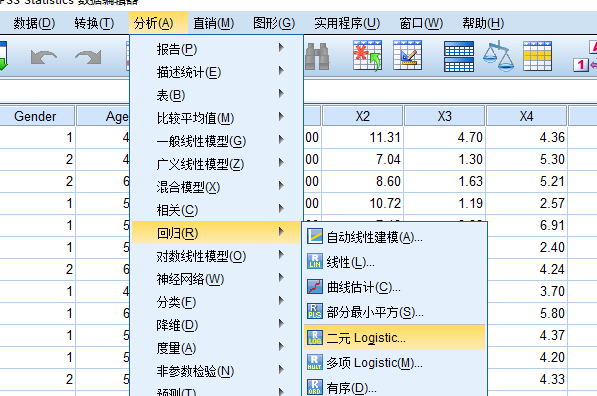The width and height of the screenshot is (597, 396).
Task: Open the 实用程序(U) menu
Action: tap(347, 24)
